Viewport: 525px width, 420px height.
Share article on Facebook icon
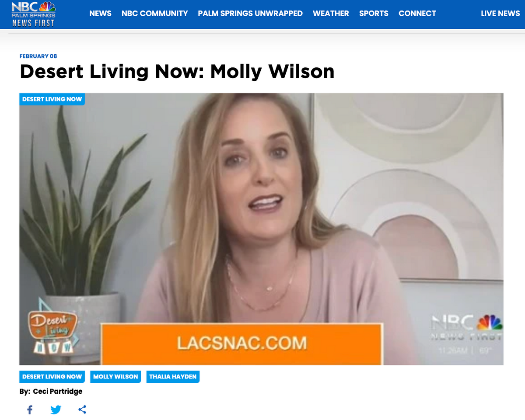30,410
